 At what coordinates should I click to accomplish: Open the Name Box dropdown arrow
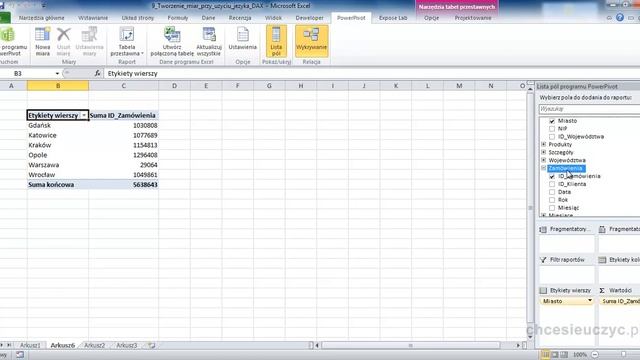57,73
